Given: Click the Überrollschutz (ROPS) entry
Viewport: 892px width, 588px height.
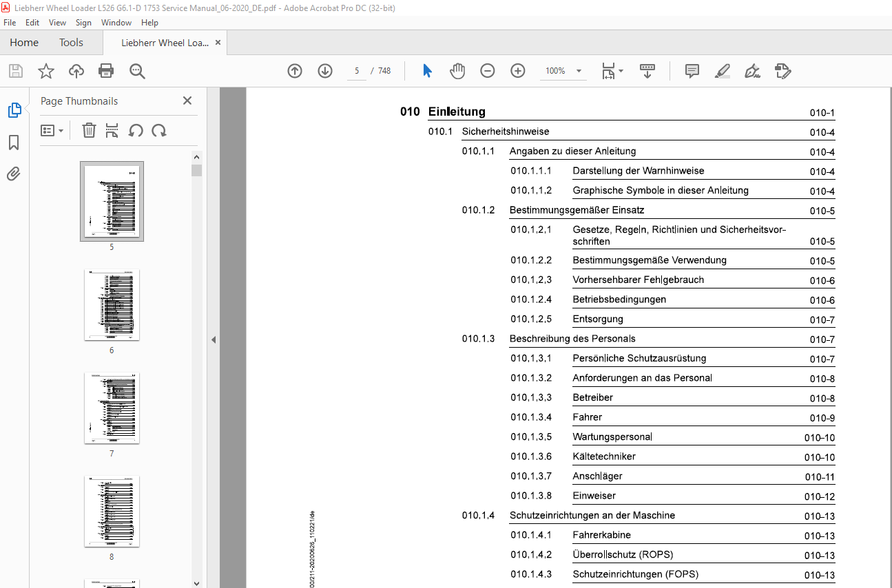Looking at the screenshot, I should coord(623,554).
